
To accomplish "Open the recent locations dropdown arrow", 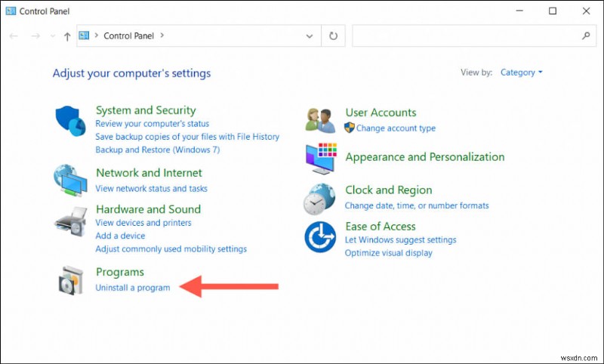I will [x=53, y=36].
